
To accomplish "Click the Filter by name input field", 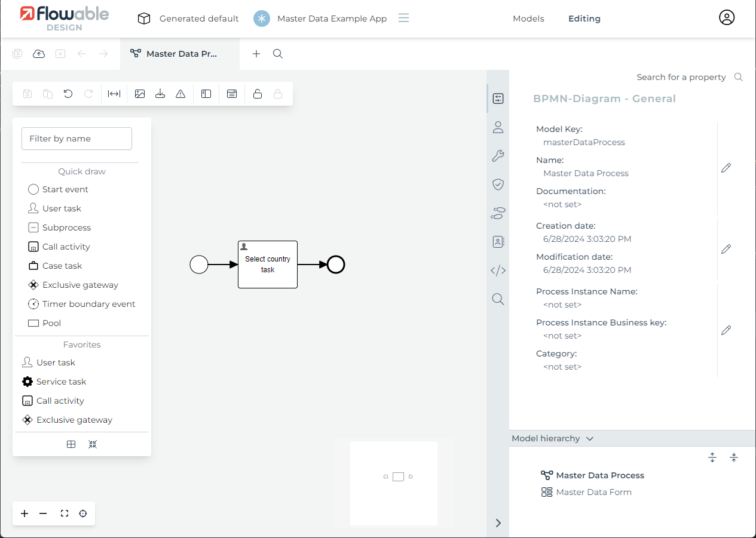I will (x=76, y=138).
